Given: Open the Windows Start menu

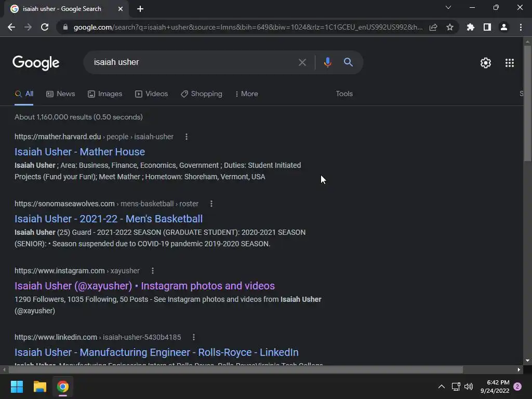Looking at the screenshot, I should coord(17,387).
